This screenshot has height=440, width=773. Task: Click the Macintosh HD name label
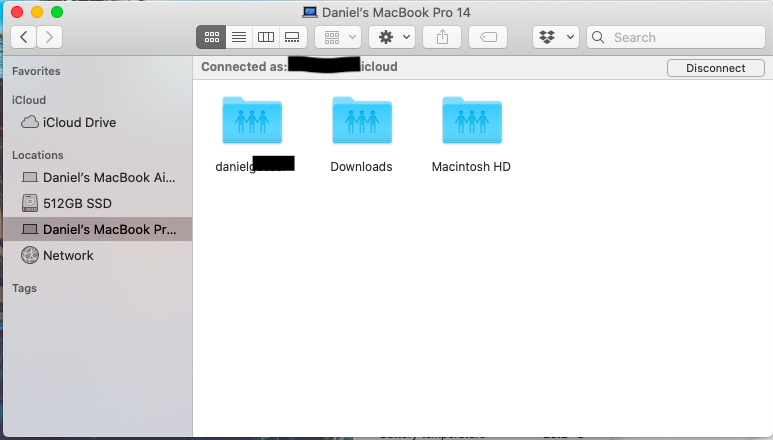pyautogui.click(x=471, y=167)
